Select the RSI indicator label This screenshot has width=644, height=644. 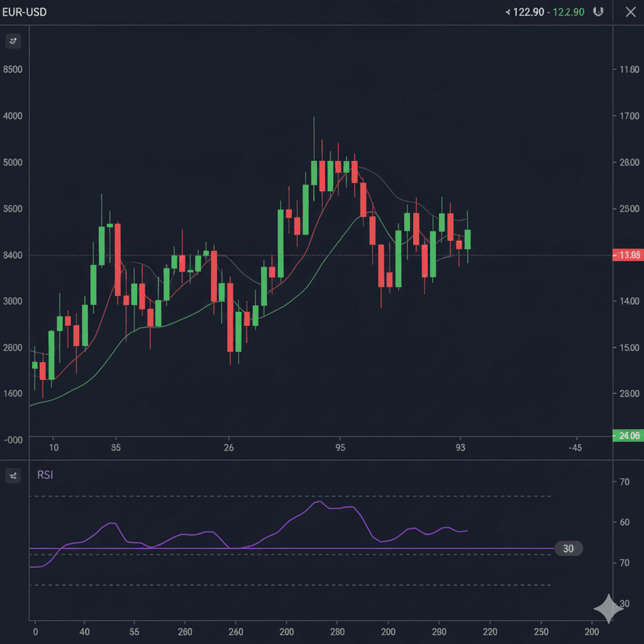coord(45,475)
